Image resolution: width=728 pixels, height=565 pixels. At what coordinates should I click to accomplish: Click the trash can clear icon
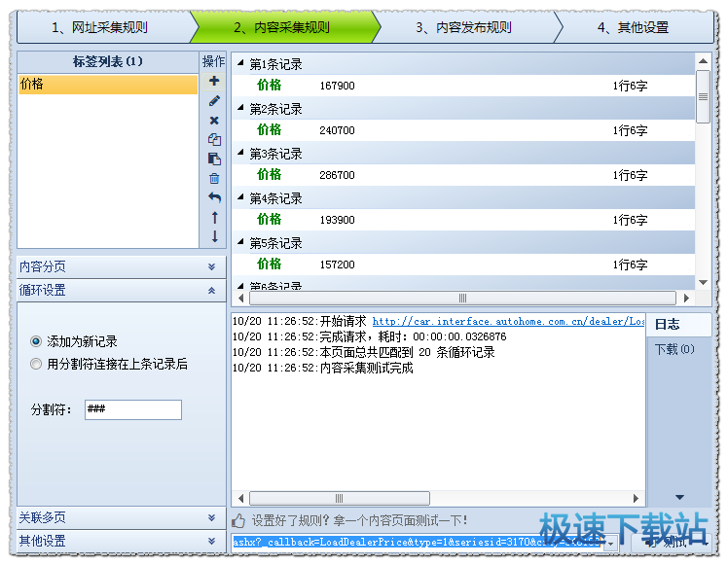[x=214, y=179]
